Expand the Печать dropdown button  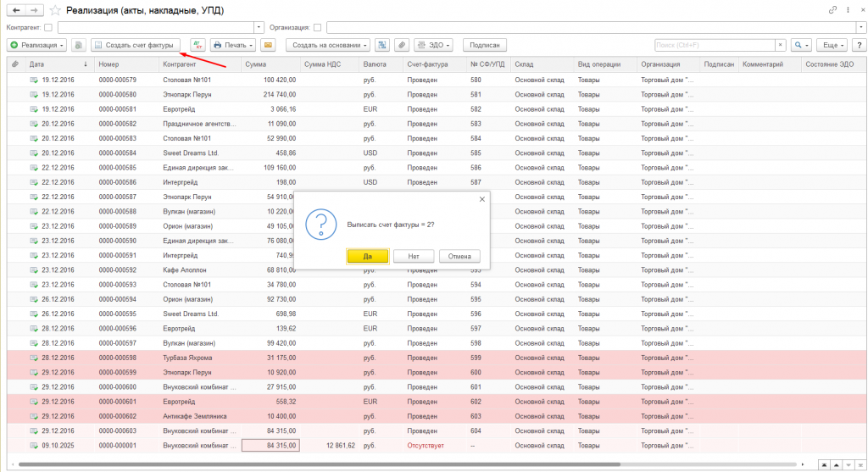[x=232, y=45]
